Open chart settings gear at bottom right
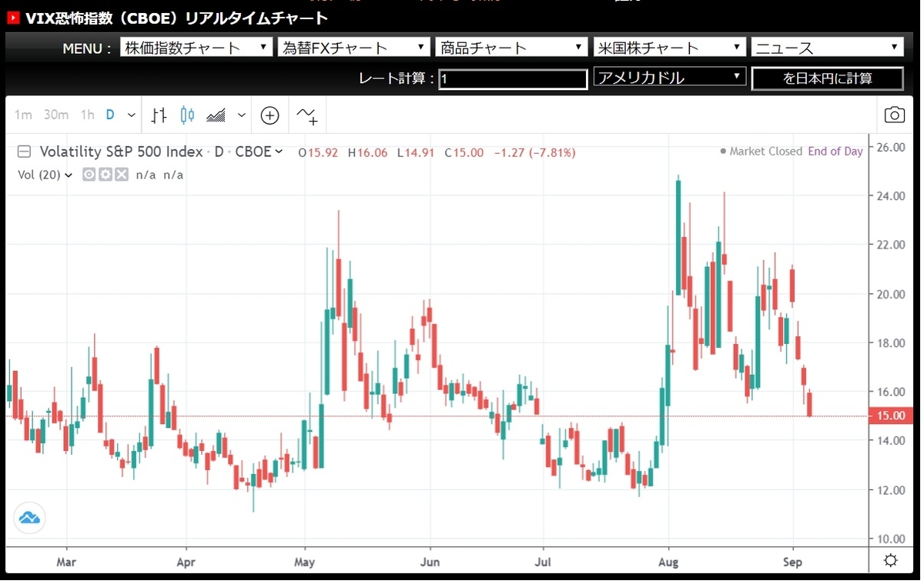 pyautogui.click(x=891, y=560)
